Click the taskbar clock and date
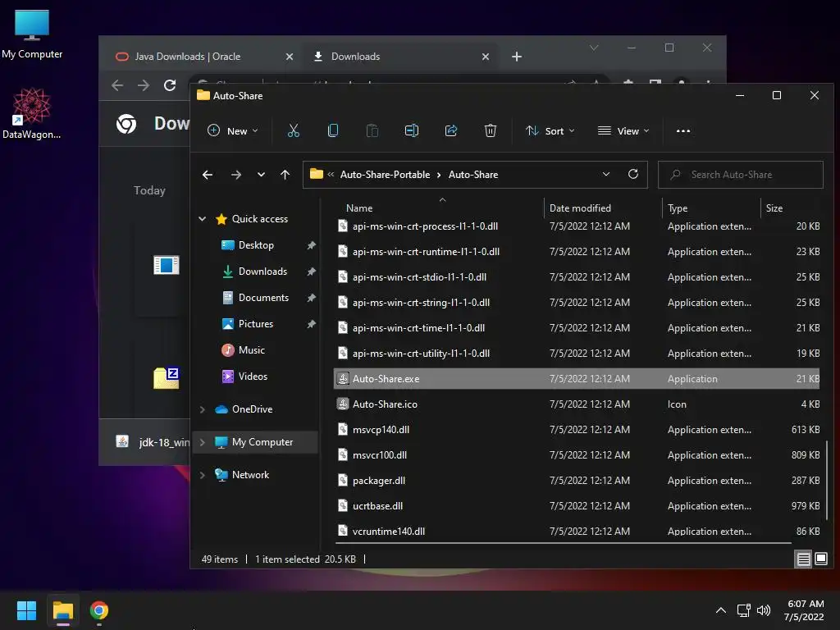This screenshot has height=630, width=840. point(805,610)
